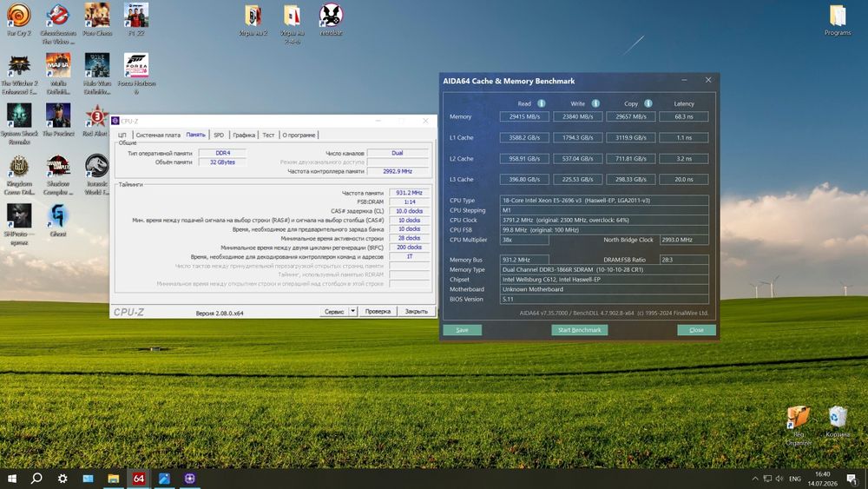Select the Jurassic World shortcut icon
Image resolution: width=868 pixels, height=489 pixels.
[x=97, y=175]
